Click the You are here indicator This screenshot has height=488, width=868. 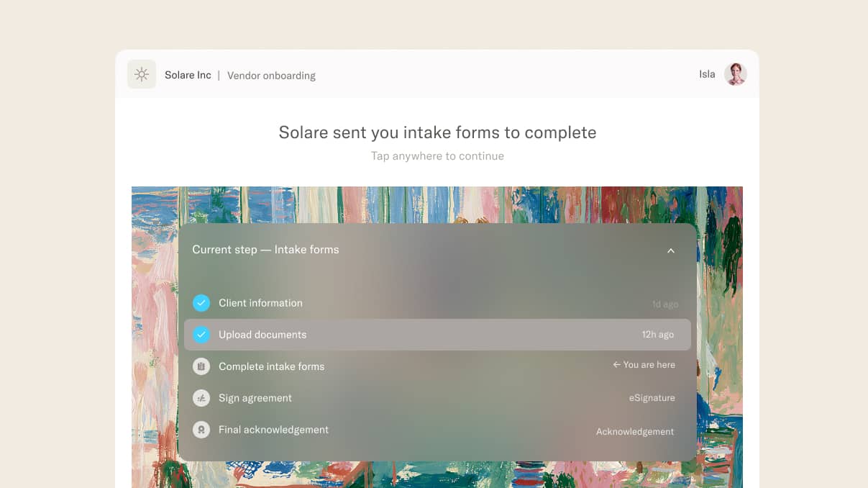tap(644, 365)
